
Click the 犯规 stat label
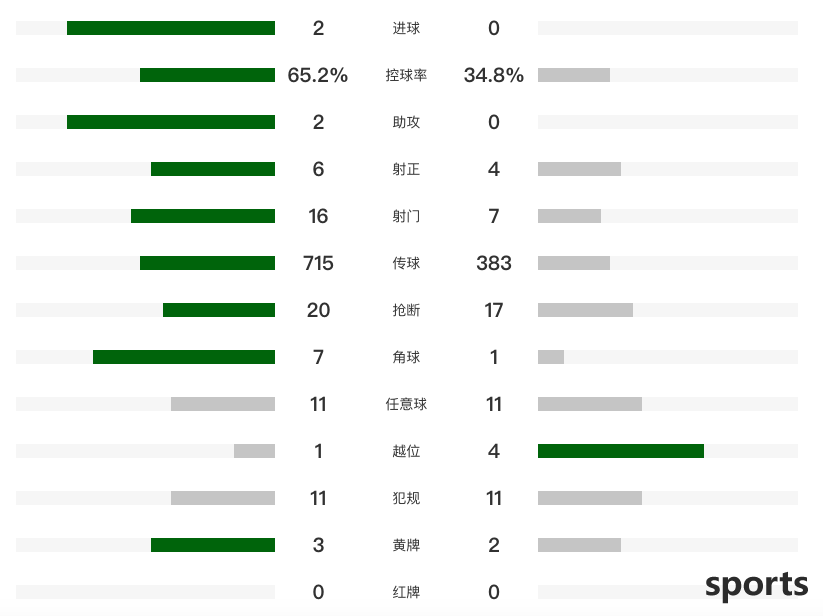tap(406, 498)
